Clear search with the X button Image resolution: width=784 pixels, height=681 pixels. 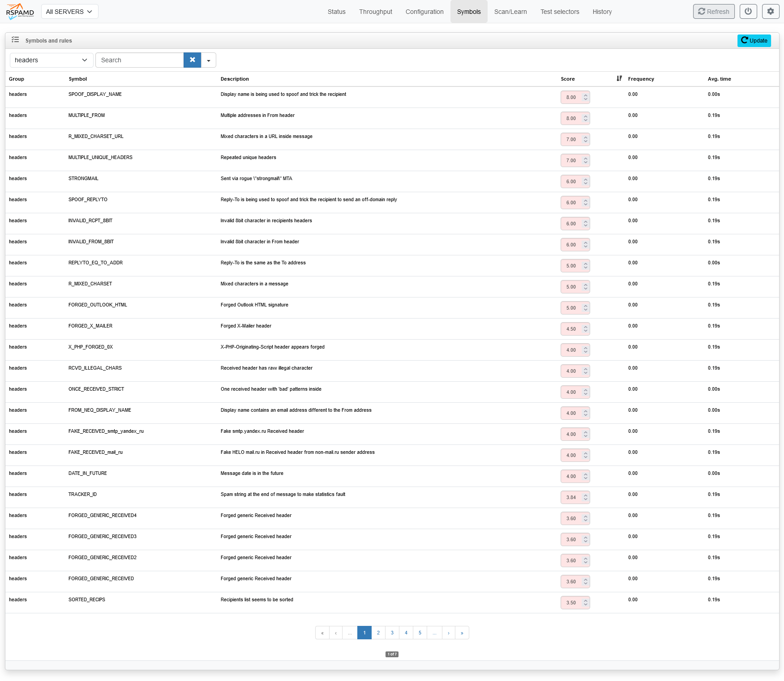pyautogui.click(x=193, y=60)
